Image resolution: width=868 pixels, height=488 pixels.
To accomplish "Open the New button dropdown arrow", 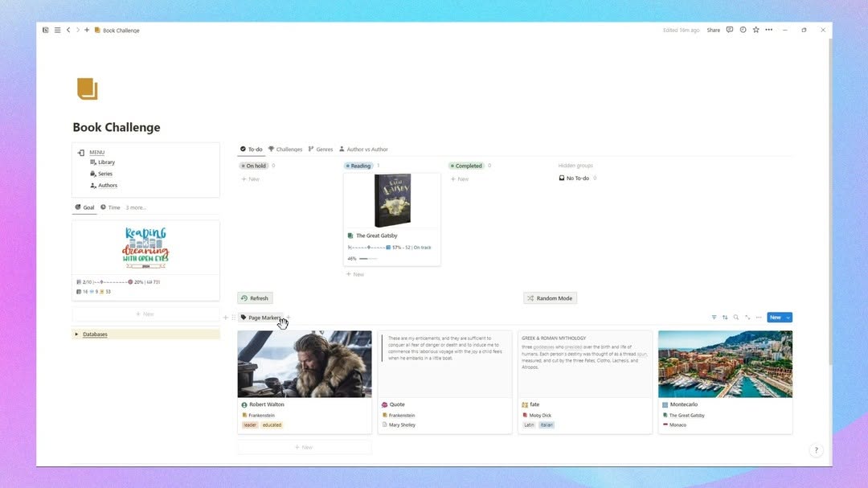I will [x=788, y=318].
